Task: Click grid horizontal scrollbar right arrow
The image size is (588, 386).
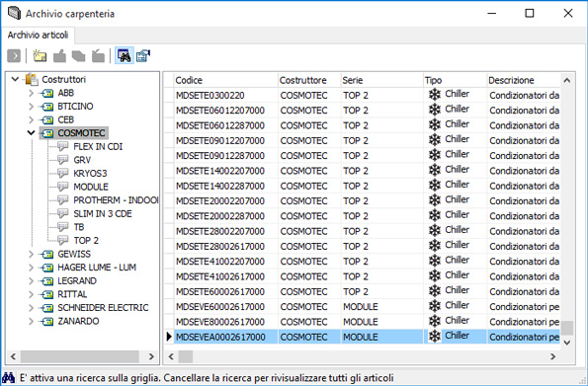Action: pos(552,356)
